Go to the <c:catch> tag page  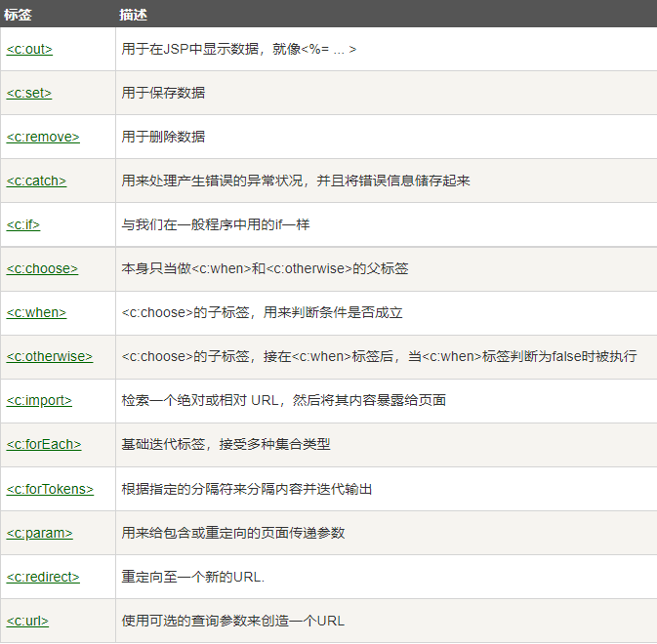(36, 181)
